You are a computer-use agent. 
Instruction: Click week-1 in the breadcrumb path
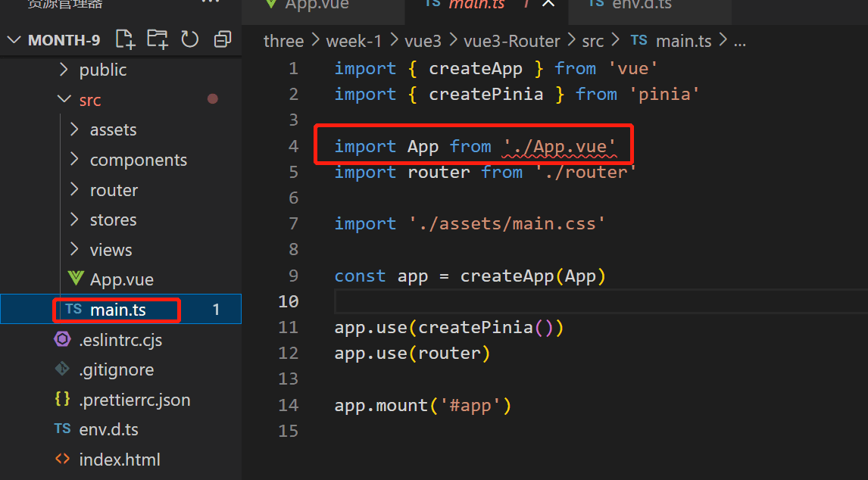coord(354,41)
